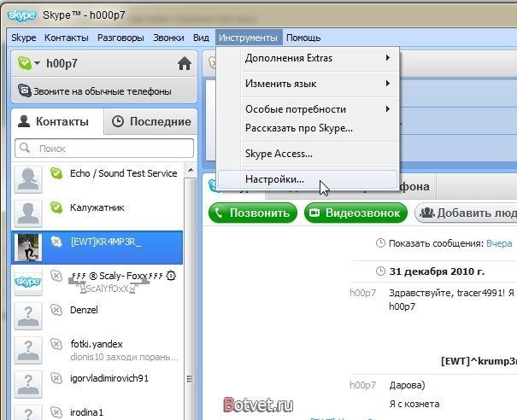The image size is (517, 420).
Task: Click igorvladimirovich91 unknown avatar
Action: 28,384
